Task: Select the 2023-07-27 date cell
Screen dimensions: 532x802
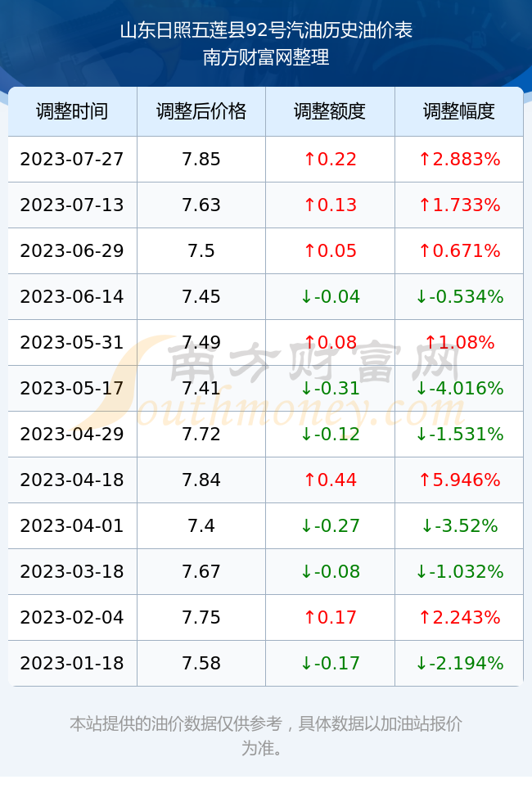Action: (x=72, y=159)
